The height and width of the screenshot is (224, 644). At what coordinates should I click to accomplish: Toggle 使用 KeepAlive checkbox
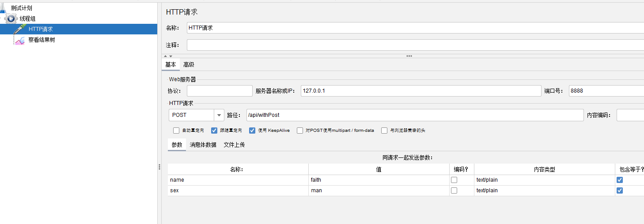tap(252, 131)
